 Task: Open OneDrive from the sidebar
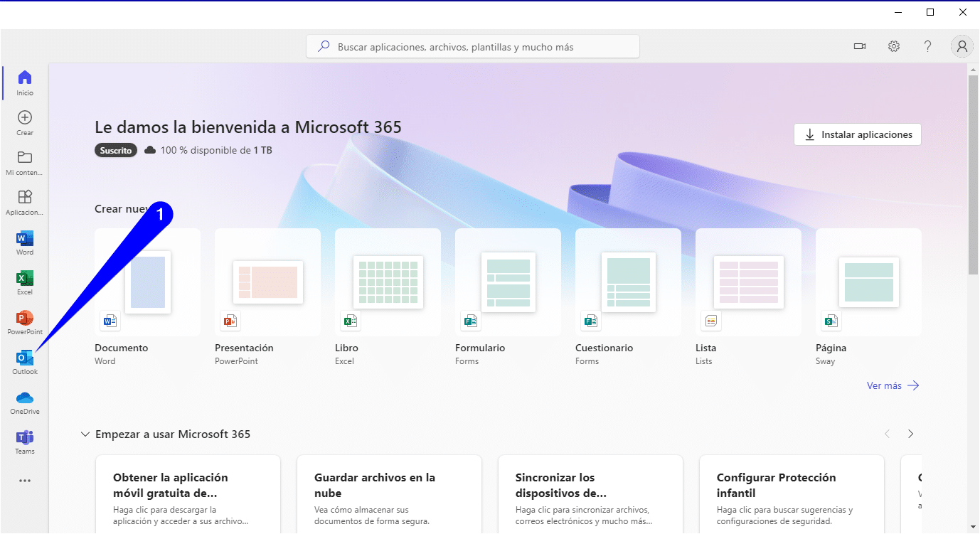tap(25, 402)
